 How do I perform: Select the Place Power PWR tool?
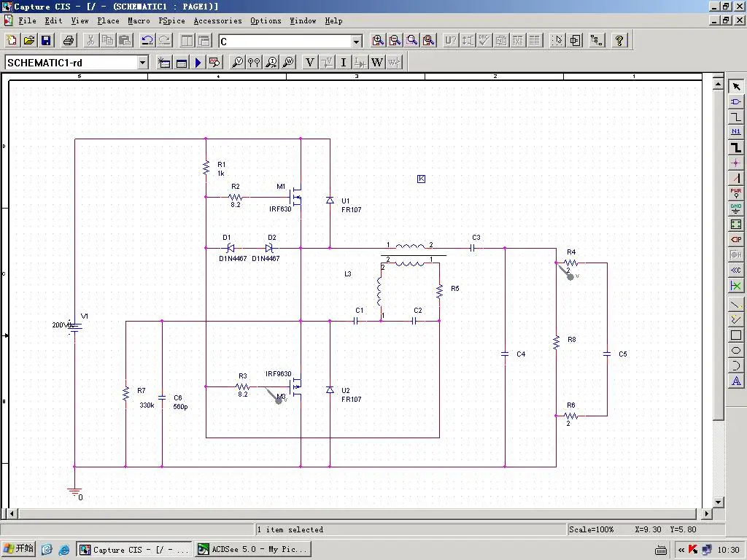coord(736,193)
